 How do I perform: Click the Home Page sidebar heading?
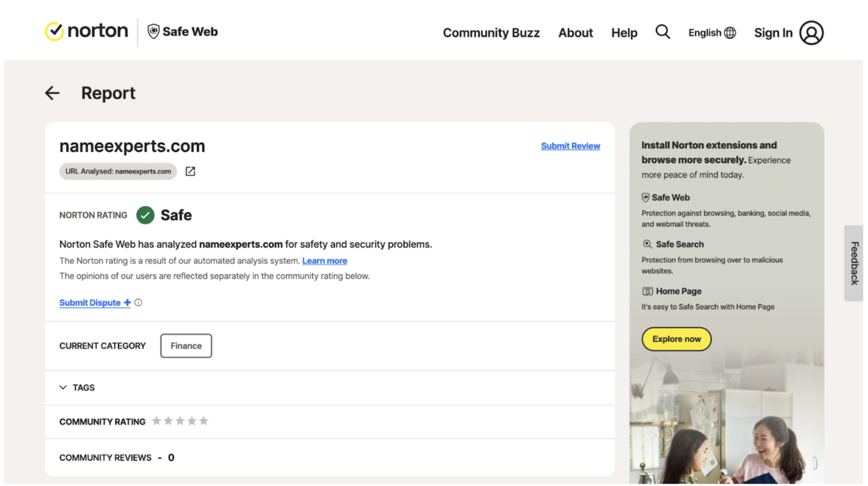click(679, 292)
